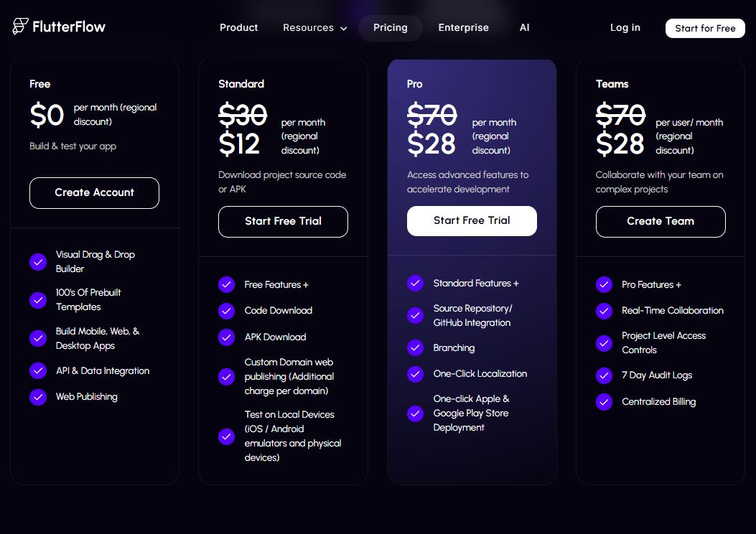The width and height of the screenshot is (756, 534).
Task: Open the Pricing tab
Action: click(x=390, y=27)
